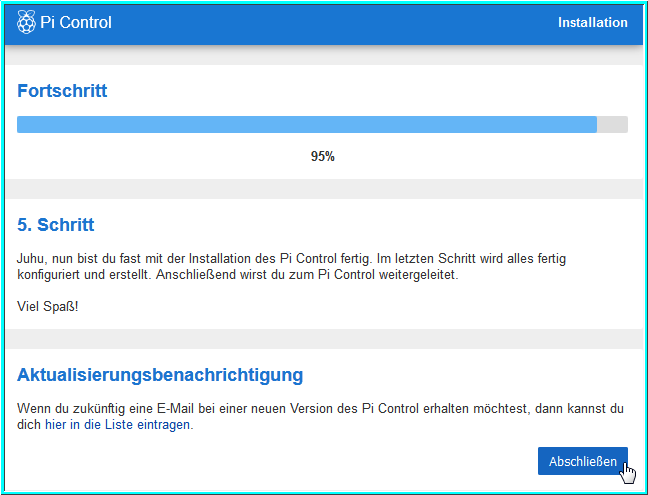Viewport: 648px width, 495px height.
Task: Select the 95% progress value
Action: pos(322,157)
